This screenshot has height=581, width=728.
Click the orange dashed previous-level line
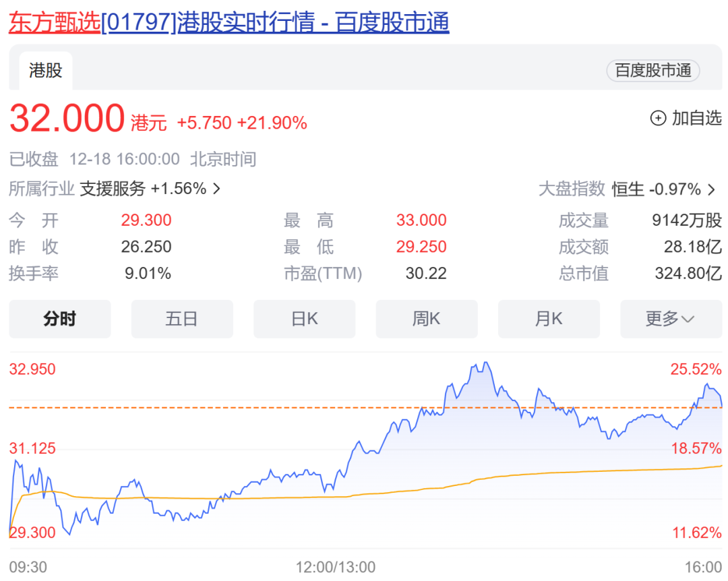[x=365, y=408]
